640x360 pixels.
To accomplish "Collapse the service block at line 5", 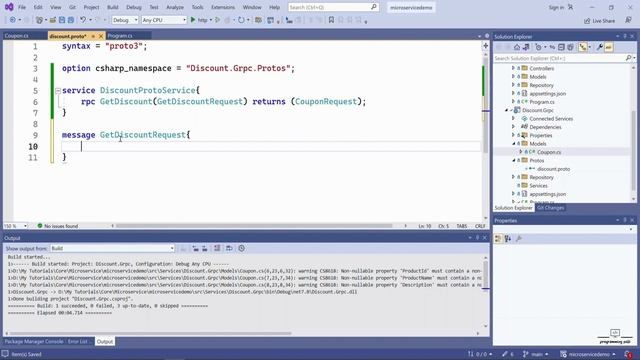I will click(58, 91).
